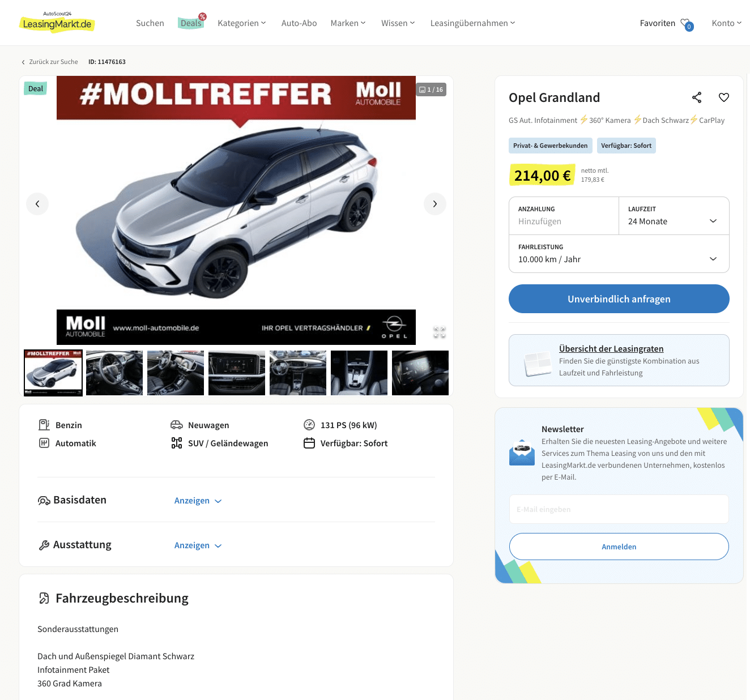Expand Basisdaten with Anzeigen
Screen dimensions: 750x700
(x=198, y=501)
